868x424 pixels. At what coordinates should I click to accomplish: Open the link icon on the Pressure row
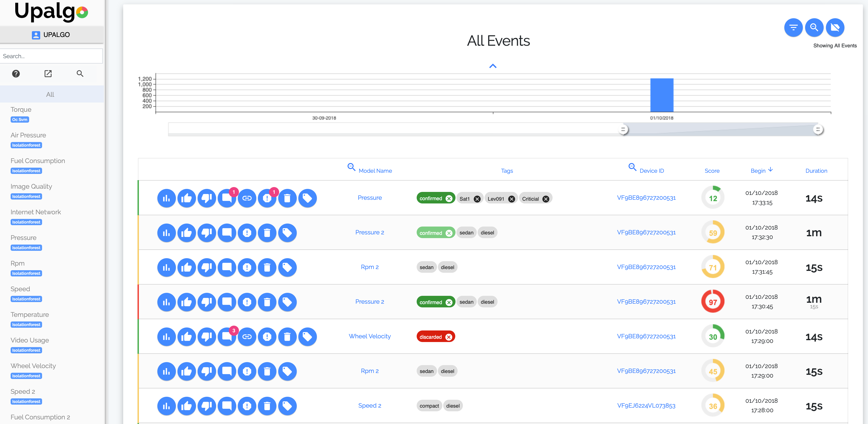(247, 198)
